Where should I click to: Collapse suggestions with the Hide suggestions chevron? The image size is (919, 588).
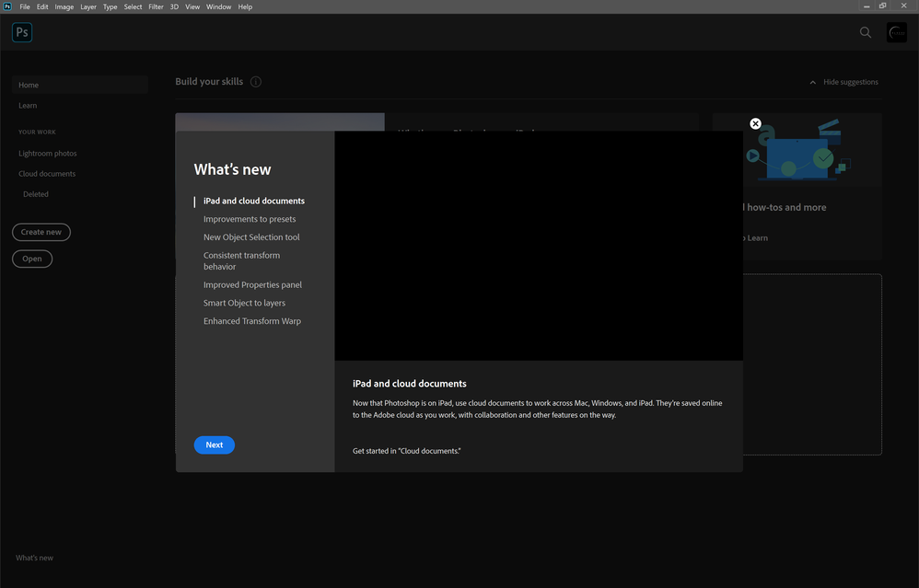(812, 83)
